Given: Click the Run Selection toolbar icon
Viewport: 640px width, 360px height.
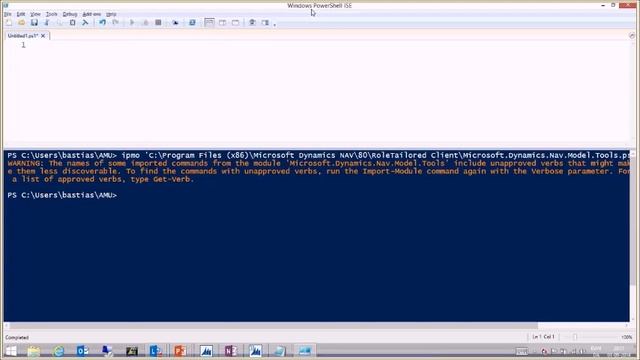Looking at the screenshot, I should [x=145, y=23].
